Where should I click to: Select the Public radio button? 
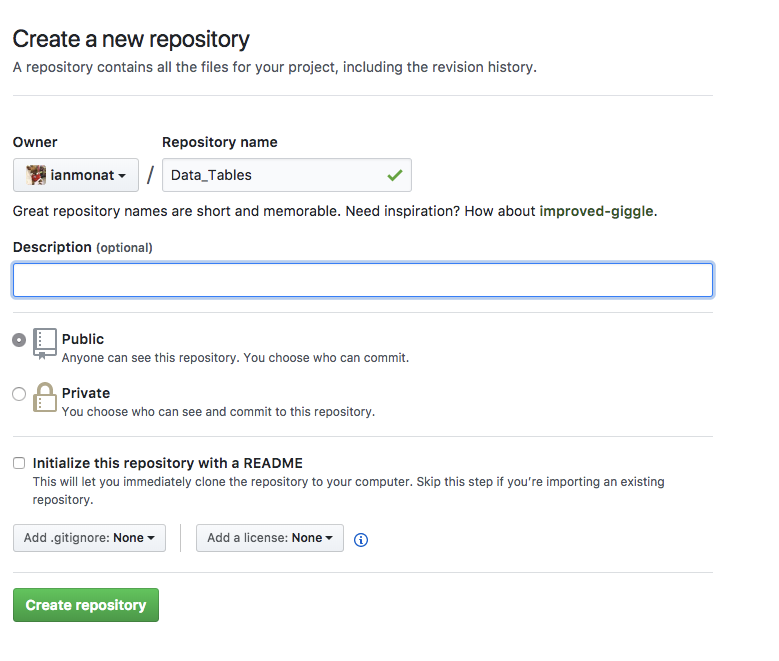pos(19,340)
